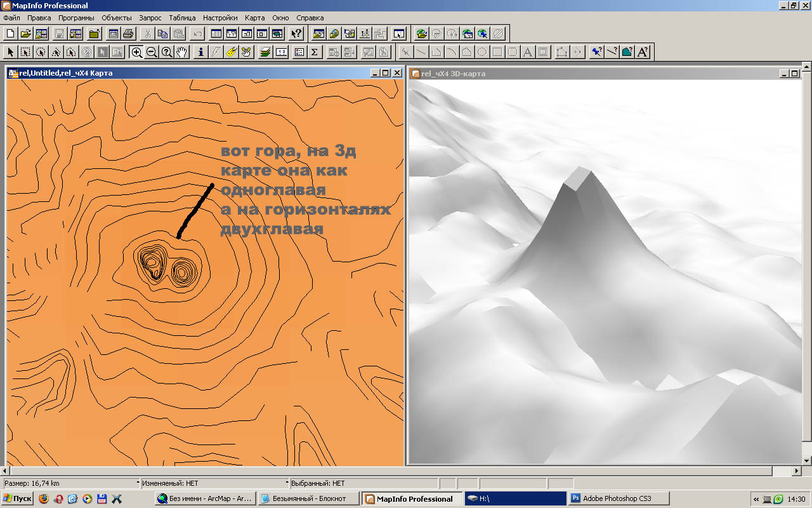Choose the arrow Select tool
The image size is (812, 508).
[x=11, y=52]
